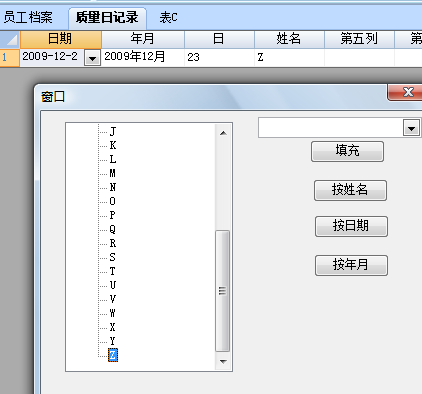Click the 按日期 button
This screenshot has height=394, width=422.
click(351, 226)
